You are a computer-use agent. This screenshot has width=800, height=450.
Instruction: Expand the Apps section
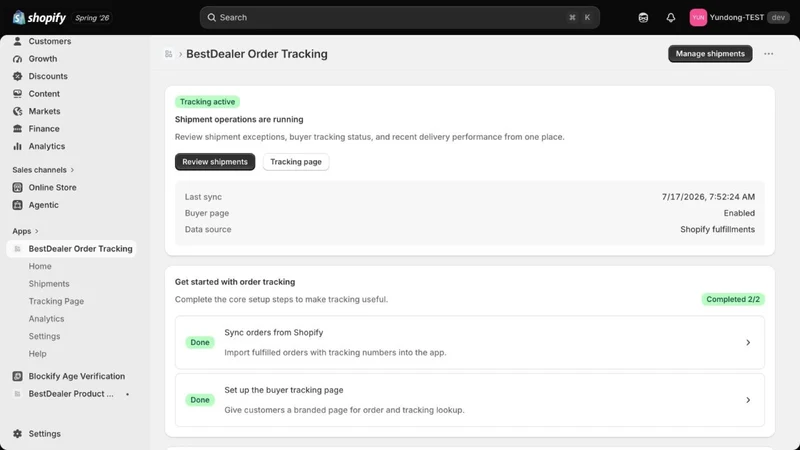tap(26, 231)
